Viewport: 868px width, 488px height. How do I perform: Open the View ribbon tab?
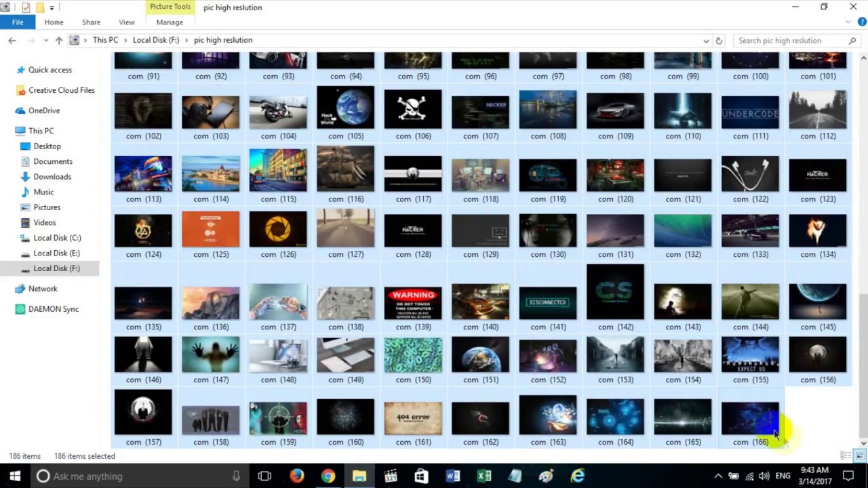[x=127, y=22]
